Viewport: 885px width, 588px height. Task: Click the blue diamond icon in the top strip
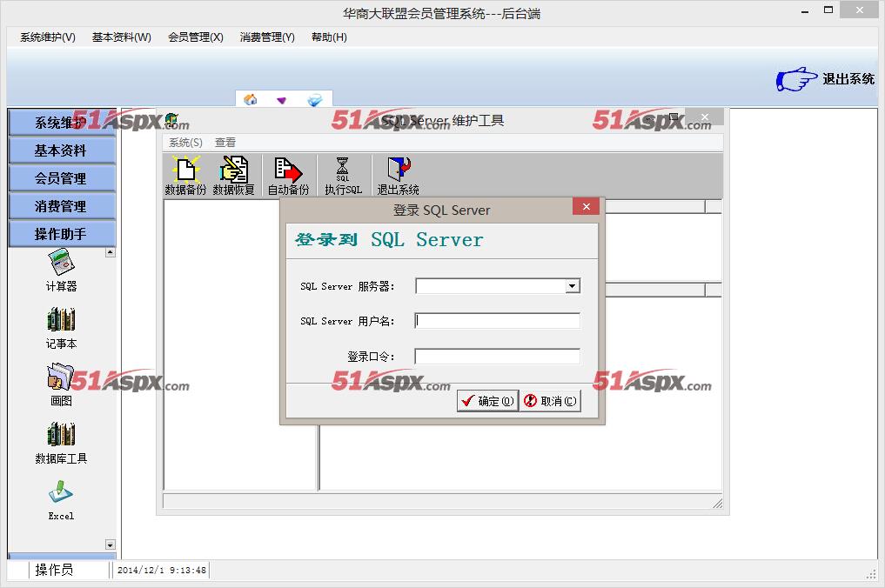[314, 100]
